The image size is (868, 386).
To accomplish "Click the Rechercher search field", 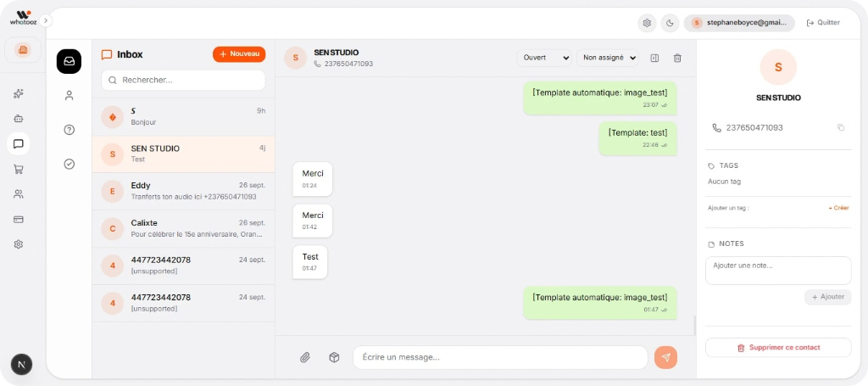I will pyautogui.click(x=183, y=81).
